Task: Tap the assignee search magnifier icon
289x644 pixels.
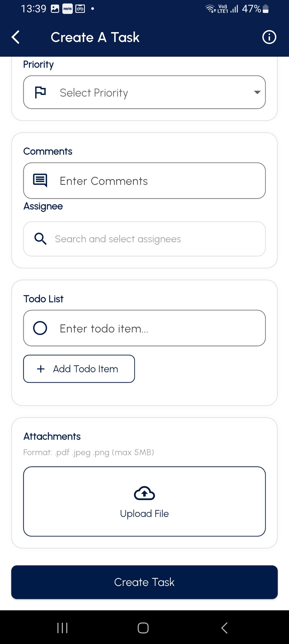Action: 40,239
